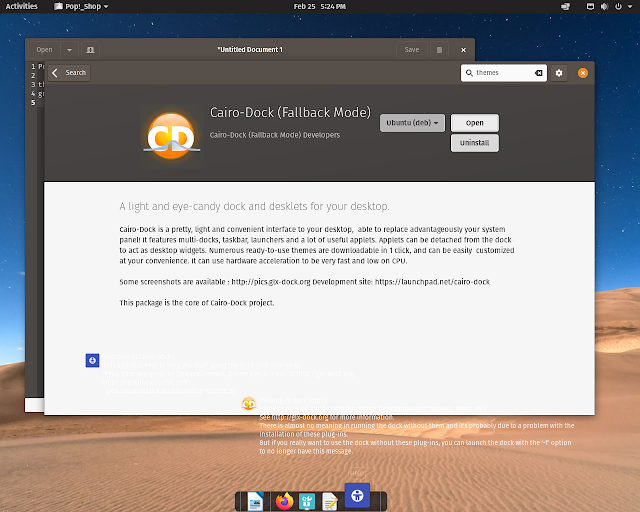Click line number 5 in text editor
This screenshot has width=640, height=512.
click(33, 102)
